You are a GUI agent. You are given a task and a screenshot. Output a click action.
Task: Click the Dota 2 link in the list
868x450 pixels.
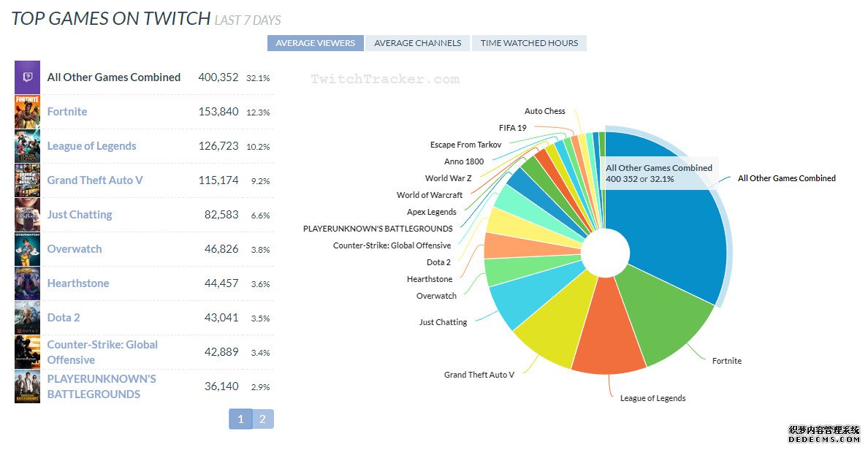coord(63,318)
